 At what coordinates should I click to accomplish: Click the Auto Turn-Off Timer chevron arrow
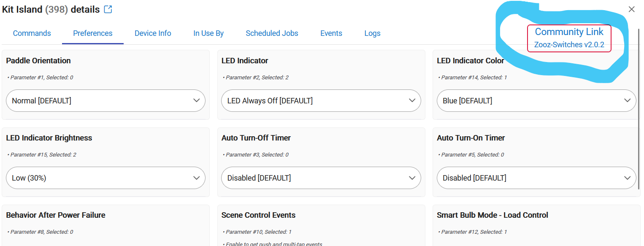(x=412, y=178)
